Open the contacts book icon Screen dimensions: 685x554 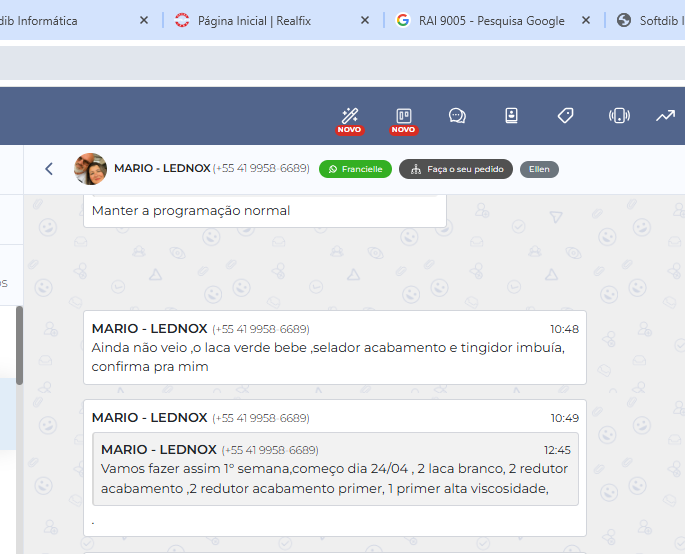click(x=511, y=116)
